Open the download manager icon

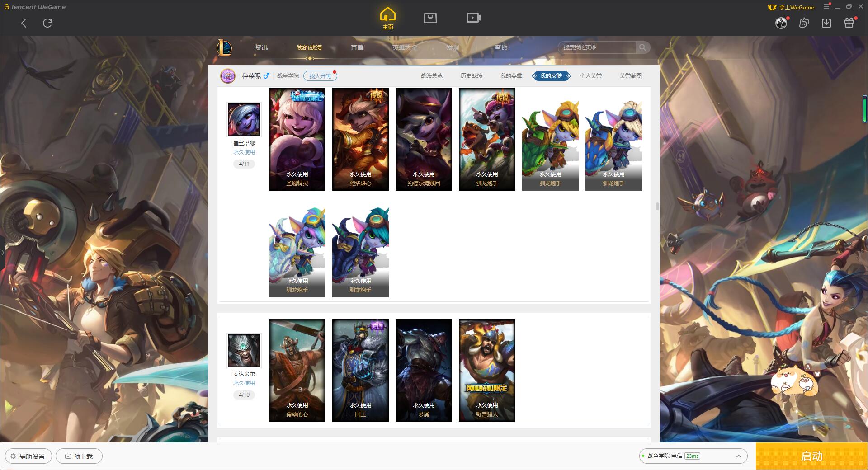(x=826, y=23)
